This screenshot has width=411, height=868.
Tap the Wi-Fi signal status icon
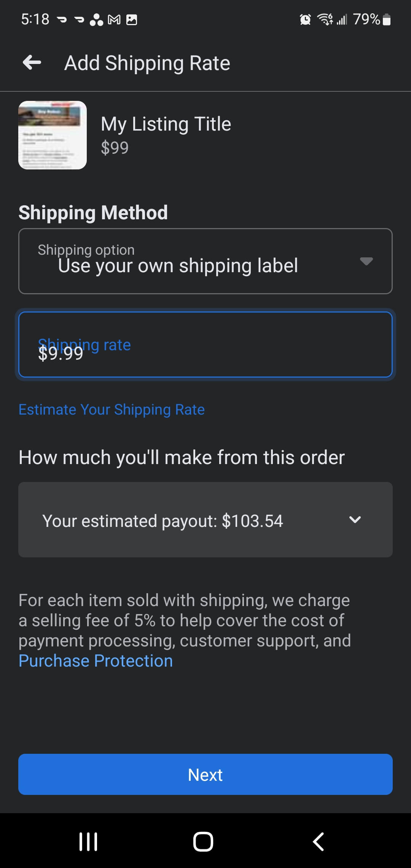325,19
